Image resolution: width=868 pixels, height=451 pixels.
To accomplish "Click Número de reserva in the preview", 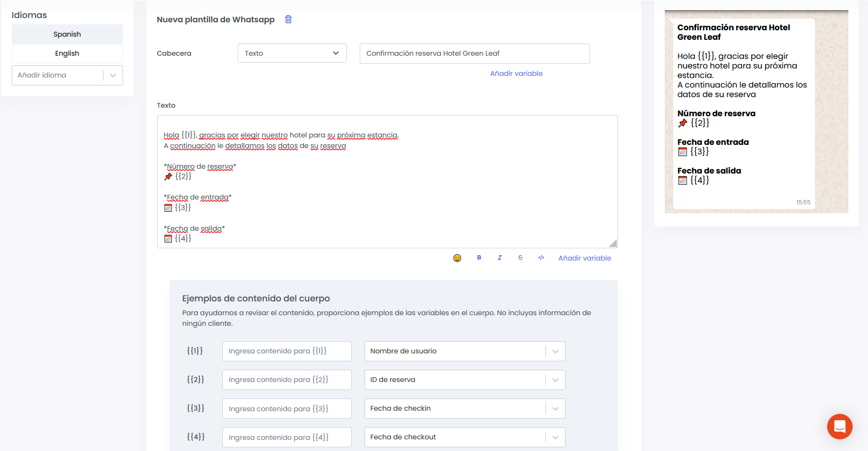I will point(716,114).
